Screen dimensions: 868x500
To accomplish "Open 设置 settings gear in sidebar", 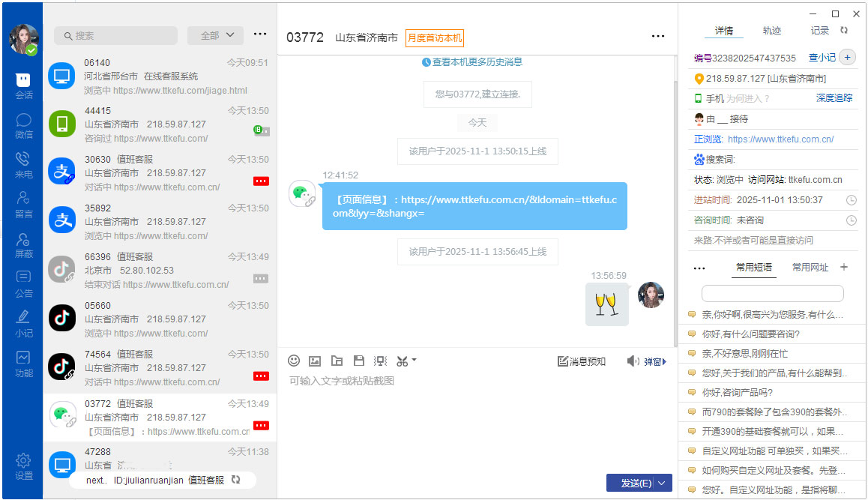I will [x=23, y=466].
